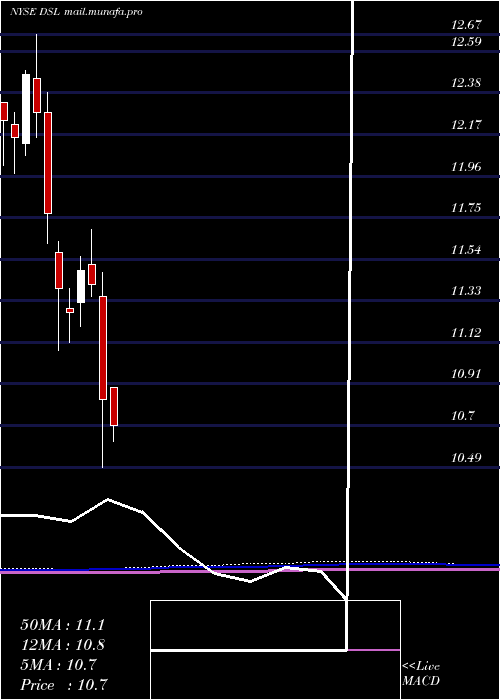This screenshot has height=700, width=500.
Task: Click the 'NYSE DSL mail.munafa.pro' title text
Action: click(76, 12)
